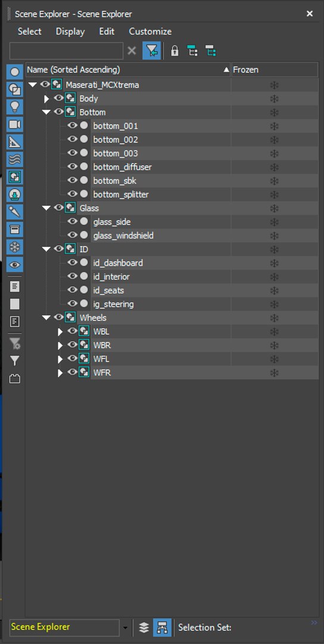Expand the WBR wheel group
Image resolution: width=324 pixels, height=644 pixels.
click(x=60, y=345)
